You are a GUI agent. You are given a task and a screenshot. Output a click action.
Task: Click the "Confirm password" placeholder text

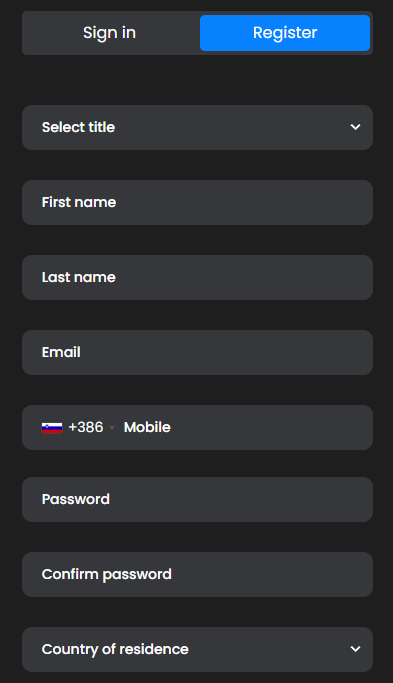(x=107, y=574)
